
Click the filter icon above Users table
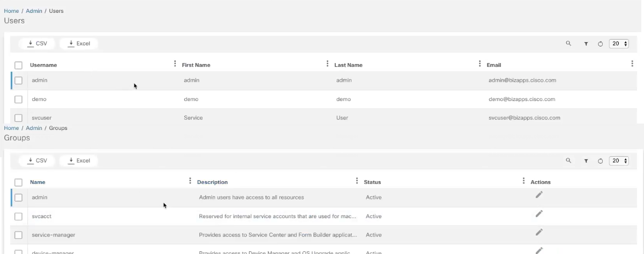click(x=586, y=44)
